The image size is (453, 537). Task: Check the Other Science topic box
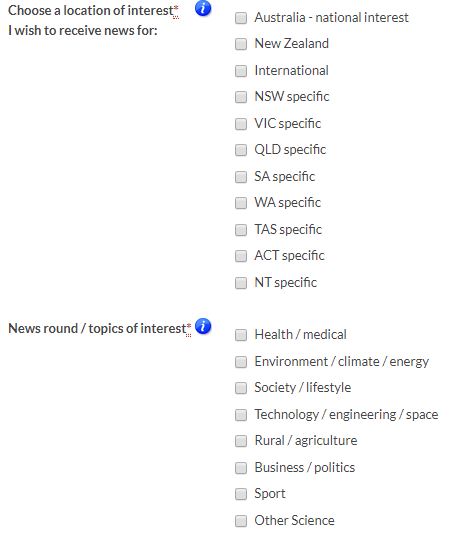tap(241, 521)
